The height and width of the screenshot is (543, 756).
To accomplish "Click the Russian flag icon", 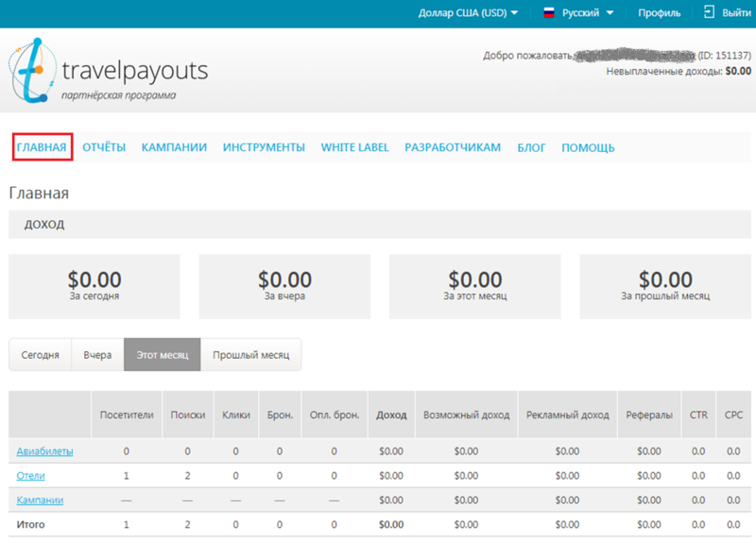I will coord(548,13).
